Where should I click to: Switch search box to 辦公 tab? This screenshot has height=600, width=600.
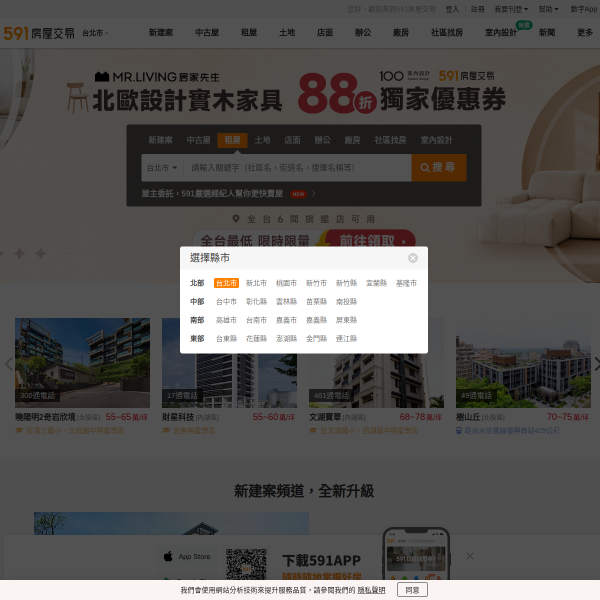pyautogui.click(x=322, y=140)
